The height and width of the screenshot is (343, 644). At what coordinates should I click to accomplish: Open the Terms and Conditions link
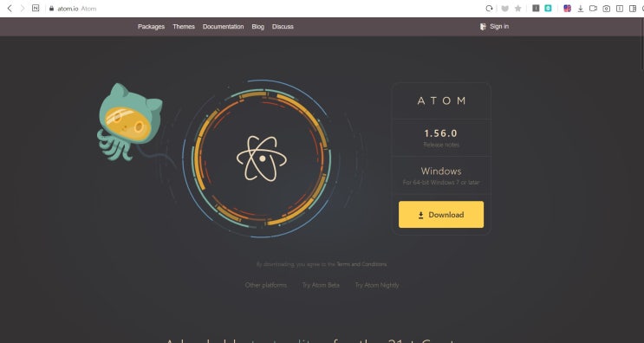click(x=361, y=264)
